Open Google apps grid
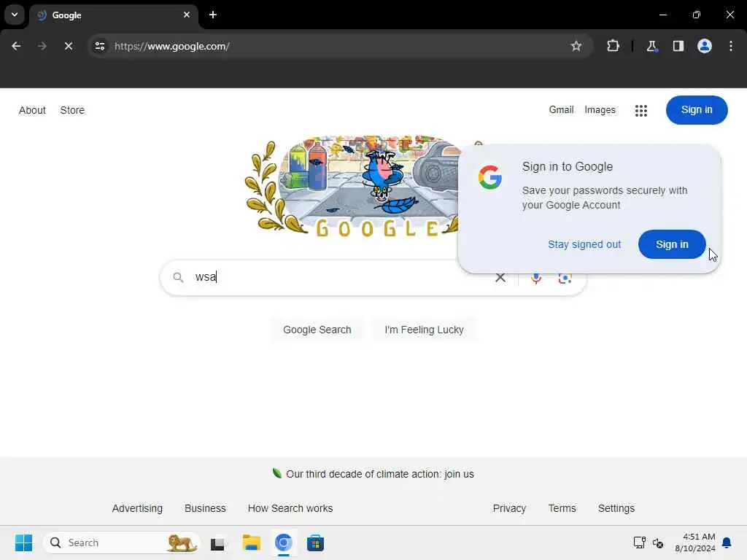The image size is (747, 560). [x=641, y=111]
